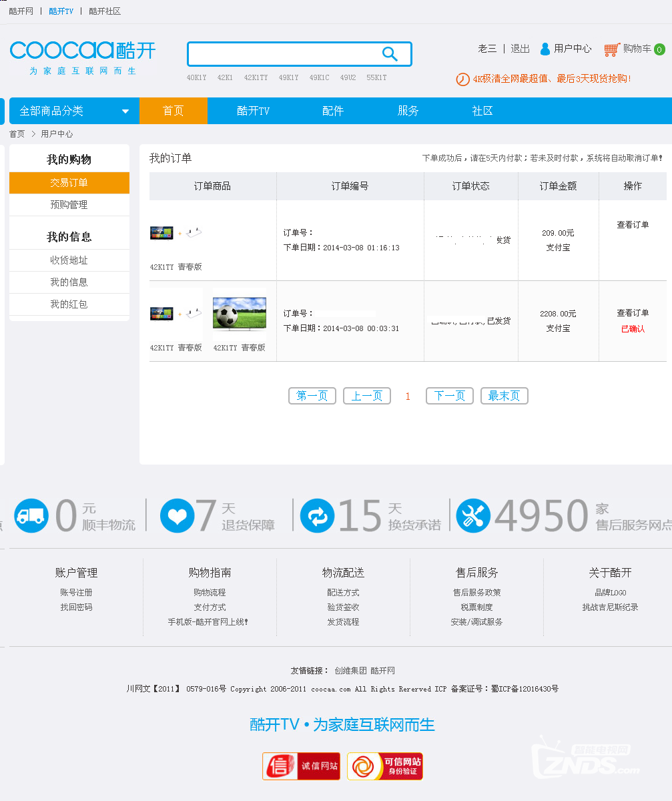The height and width of the screenshot is (801, 672).
Task: Click hot search keyword 40K1Y
Action: [197, 78]
